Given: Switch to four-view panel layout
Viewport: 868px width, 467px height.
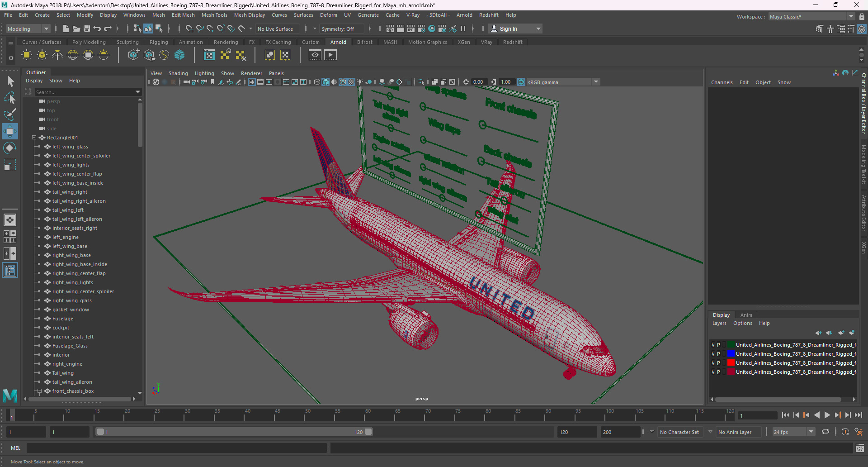Looking at the screenshot, I should coord(10,237).
